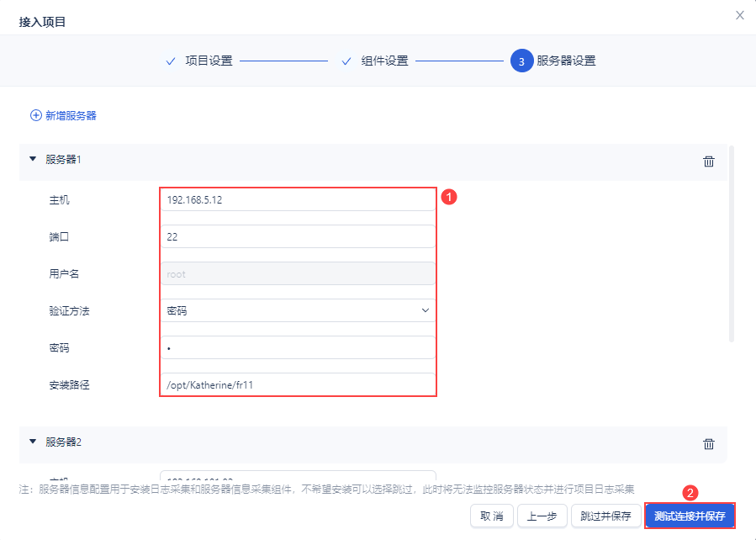Screen dimensions: 756x540
Task: Click the 新增服务器 plus icon
Action: point(35,116)
